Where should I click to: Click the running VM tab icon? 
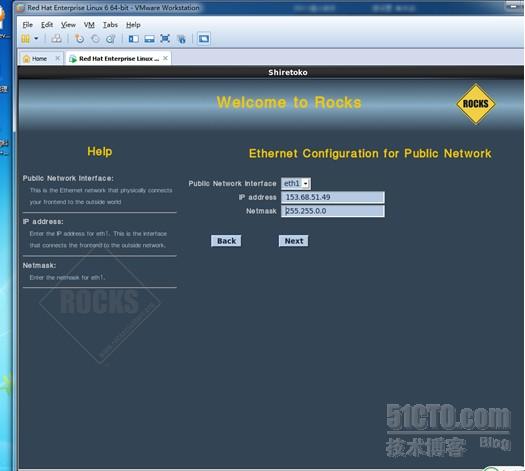[73, 59]
